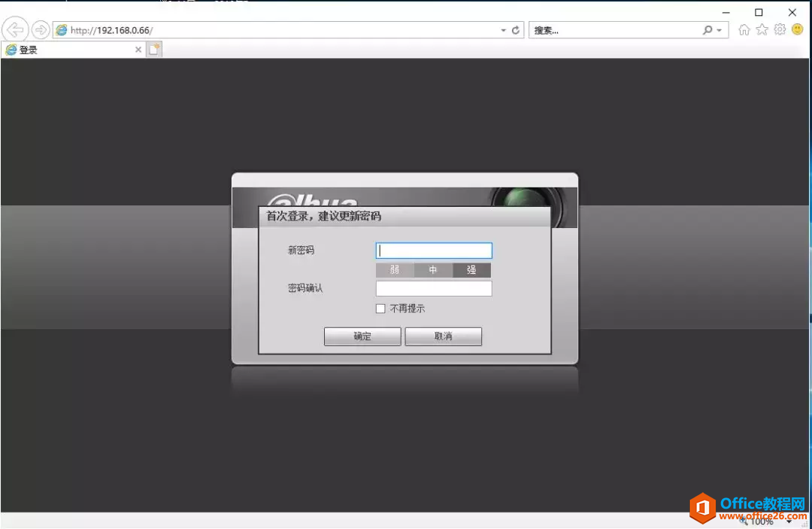Open the zoom level dropdown at 100%
The width and height of the screenshot is (812, 529).
[789, 521]
